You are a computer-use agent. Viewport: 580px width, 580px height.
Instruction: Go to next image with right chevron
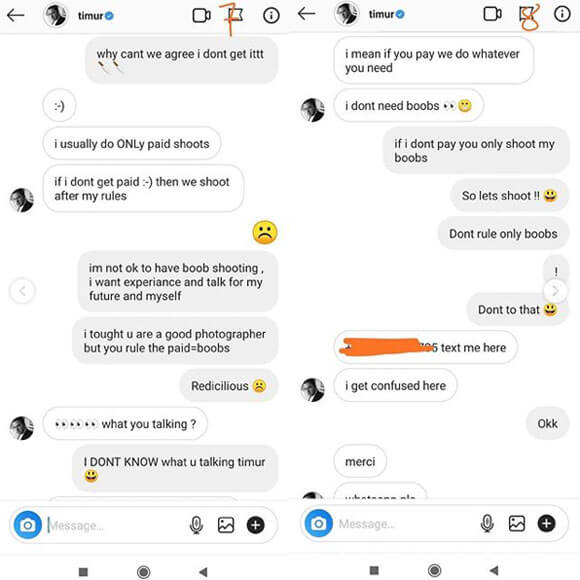(555, 291)
